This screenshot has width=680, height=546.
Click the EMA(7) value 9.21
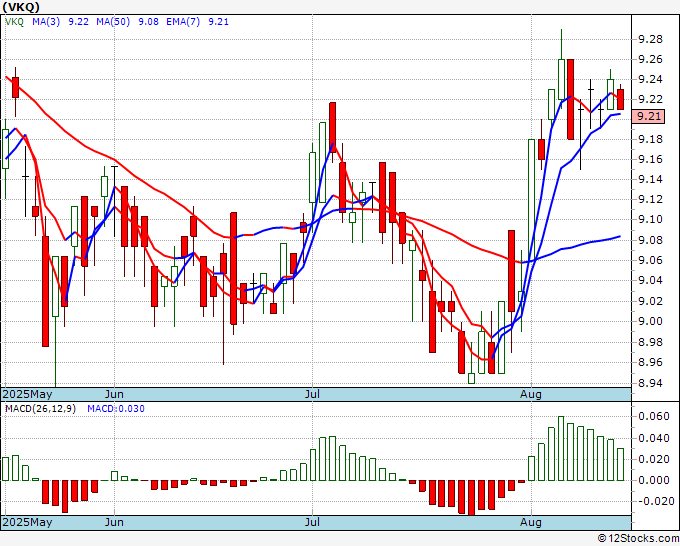coord(219,22)
